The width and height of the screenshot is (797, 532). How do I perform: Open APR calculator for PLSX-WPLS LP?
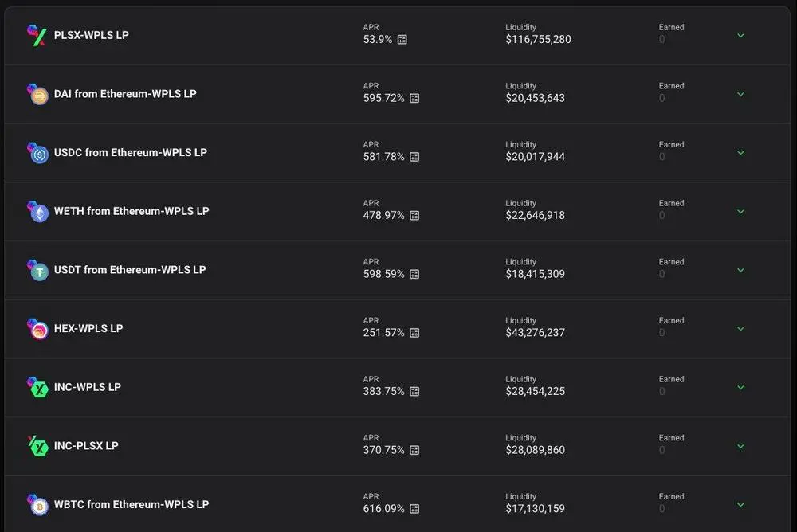pos(402,40)
